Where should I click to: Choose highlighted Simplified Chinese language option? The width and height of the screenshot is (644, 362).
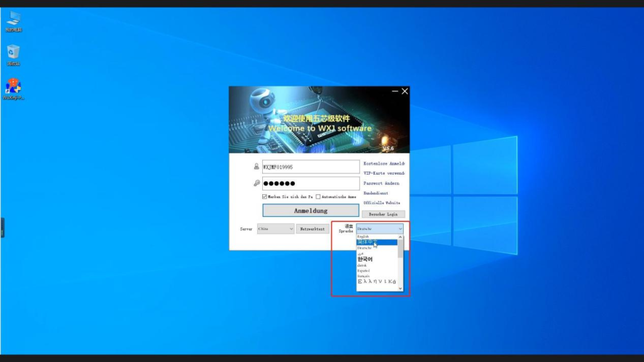pyautogui.click(x=377, y=243)
